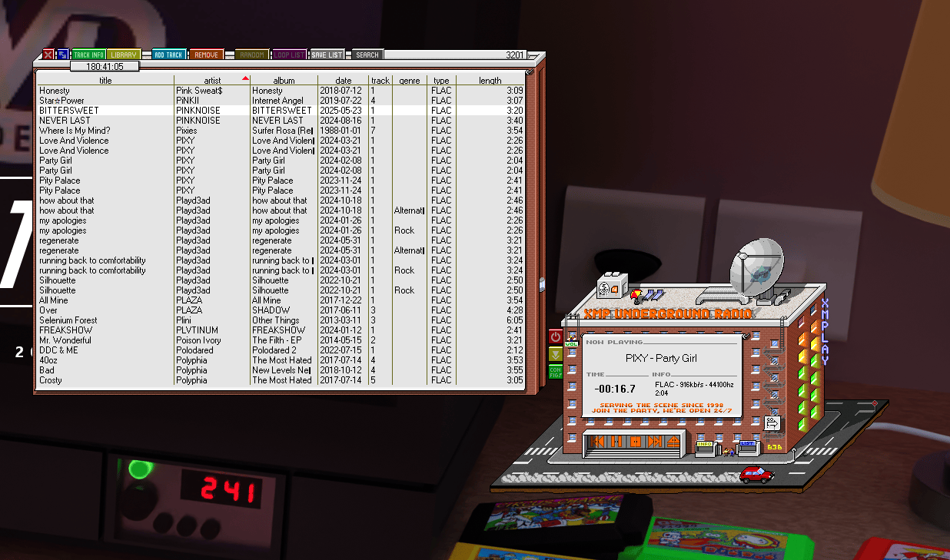Close the playlist window with red X
The width and height of the screenshot is (950, 560).
point(48,55)
